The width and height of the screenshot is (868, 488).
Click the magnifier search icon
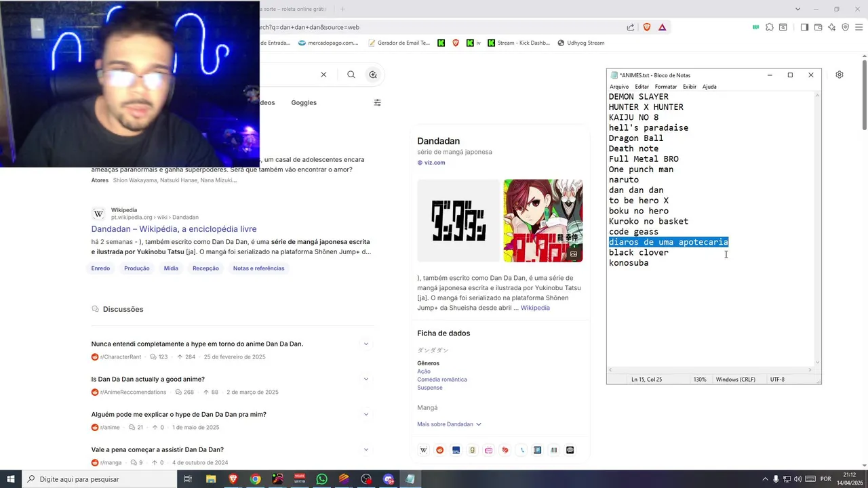351,75
